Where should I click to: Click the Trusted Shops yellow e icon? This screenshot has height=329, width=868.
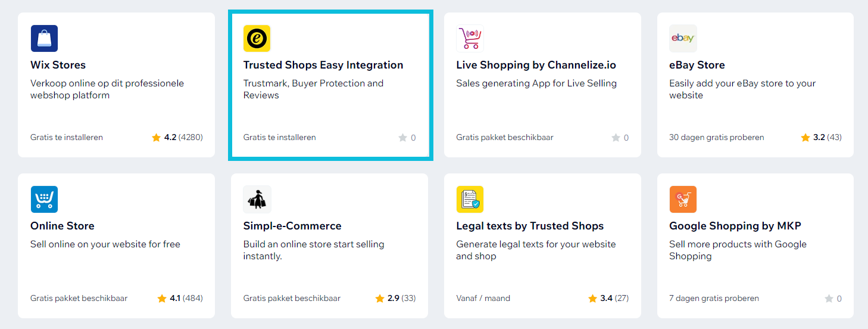[257, 39]
